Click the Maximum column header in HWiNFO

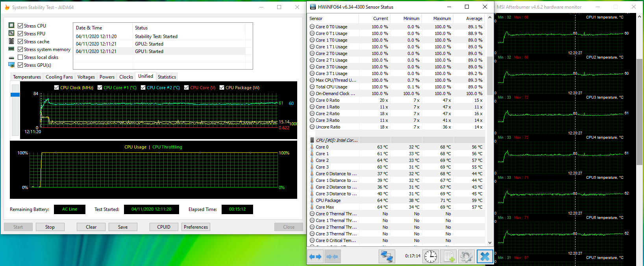437,18
